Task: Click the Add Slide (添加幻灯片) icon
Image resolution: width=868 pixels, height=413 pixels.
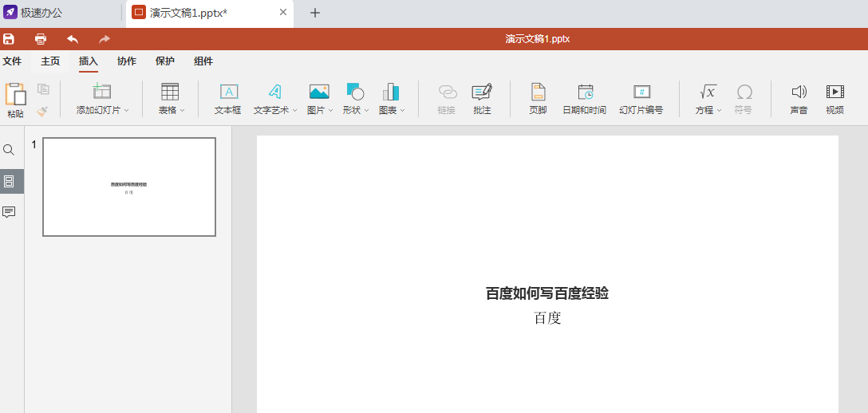Action: tap(102, 91)
